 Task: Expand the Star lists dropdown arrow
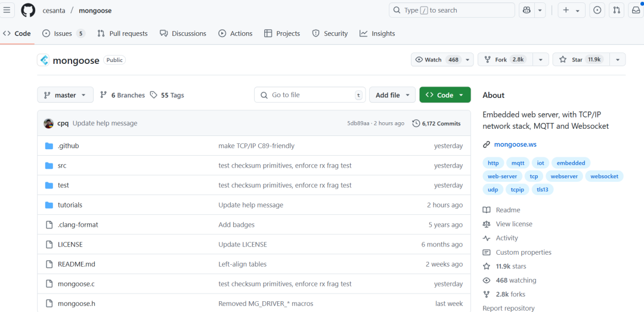pyautogui.click(x=617, y=60)
